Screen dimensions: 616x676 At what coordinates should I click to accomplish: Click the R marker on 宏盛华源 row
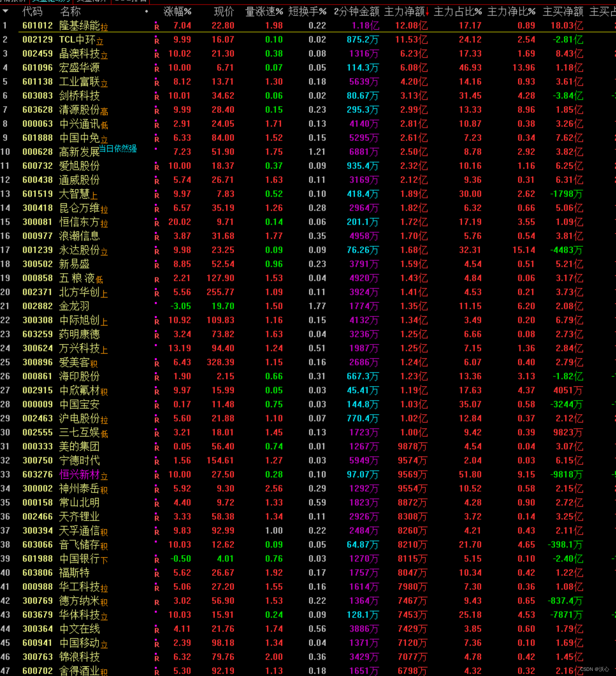[157, 68]
